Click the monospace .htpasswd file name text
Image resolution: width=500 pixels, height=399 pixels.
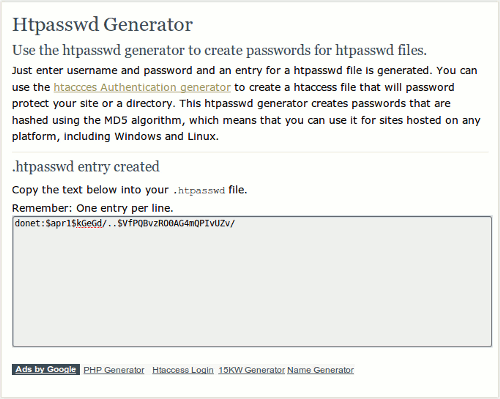(x=199, y=191)
